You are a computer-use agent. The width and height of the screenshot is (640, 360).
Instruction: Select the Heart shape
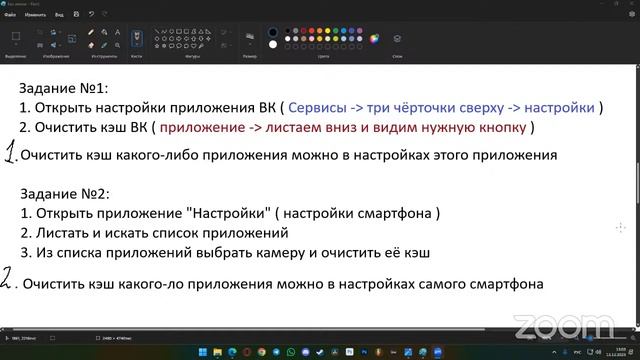(x=194, y=46)
